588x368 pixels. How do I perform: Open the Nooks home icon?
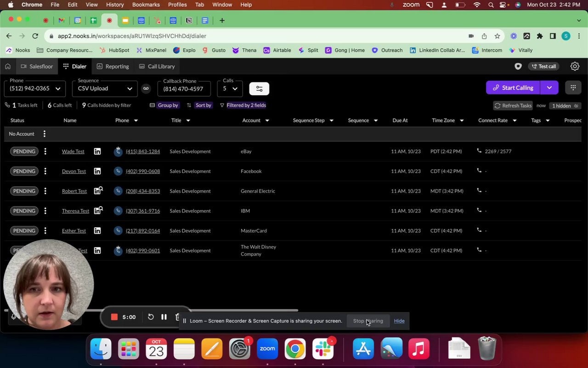point(8,66)
